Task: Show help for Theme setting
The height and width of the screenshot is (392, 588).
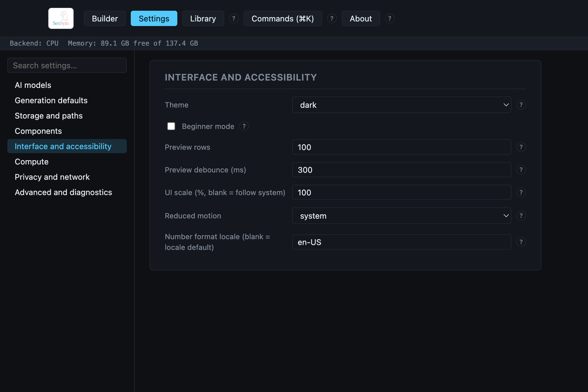Action: pyautogui.click(x=521, y=105)
